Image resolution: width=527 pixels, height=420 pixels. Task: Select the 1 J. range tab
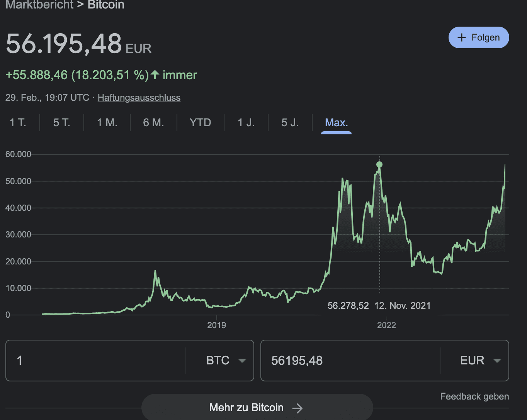click(x=246, y=123)
